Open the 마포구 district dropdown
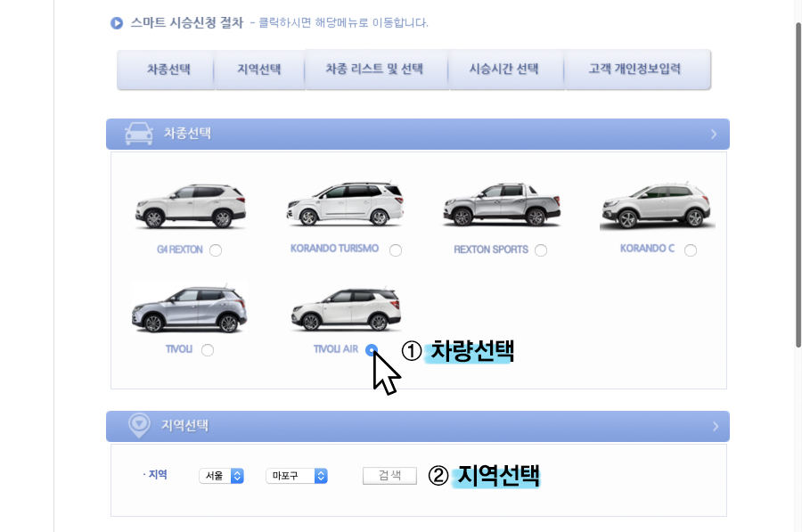 click(297, 476)
